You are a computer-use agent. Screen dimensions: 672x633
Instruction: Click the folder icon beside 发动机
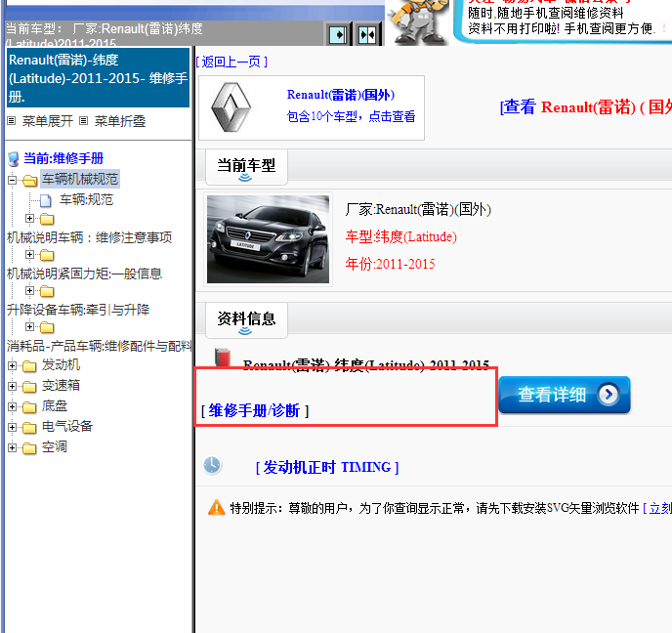pyautogui.click(x=29, y=366)
